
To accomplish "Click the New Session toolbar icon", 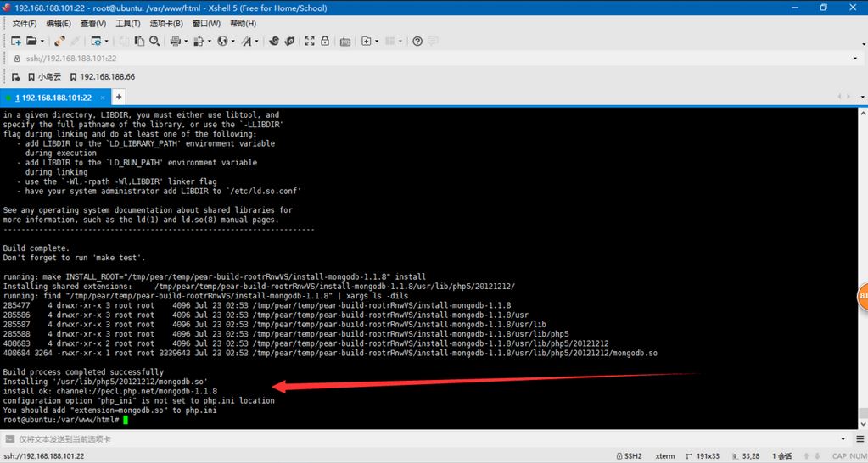I will (15, 41).
